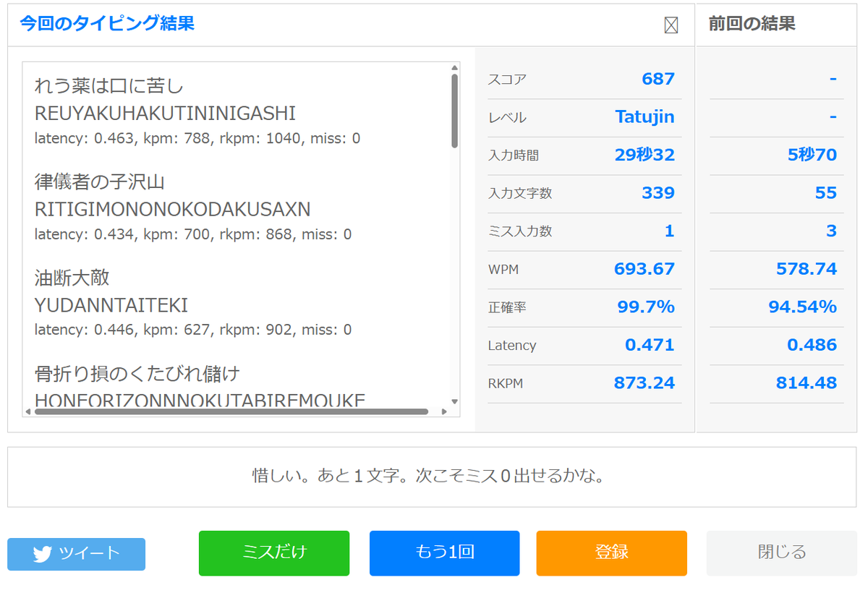Click the スコア label
The height and width of the screenshot is (598, 868).
click(x=507, y=80)
